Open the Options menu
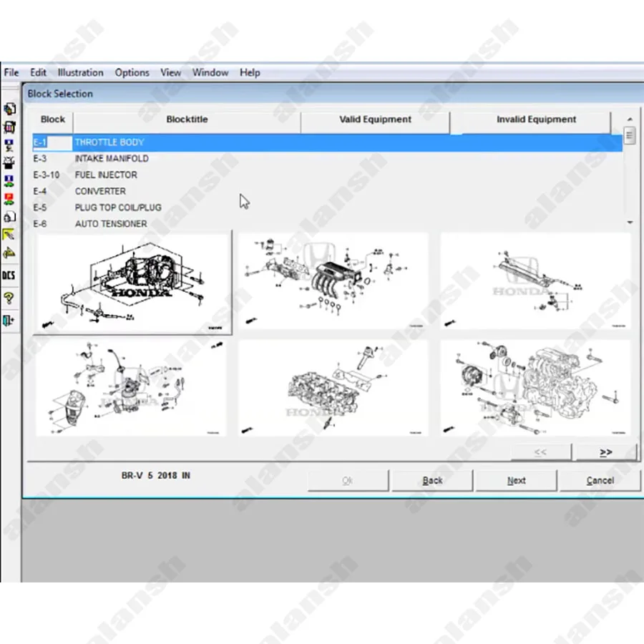The width and height of the screenshot is (644, 644). click(x=132, y=72)
